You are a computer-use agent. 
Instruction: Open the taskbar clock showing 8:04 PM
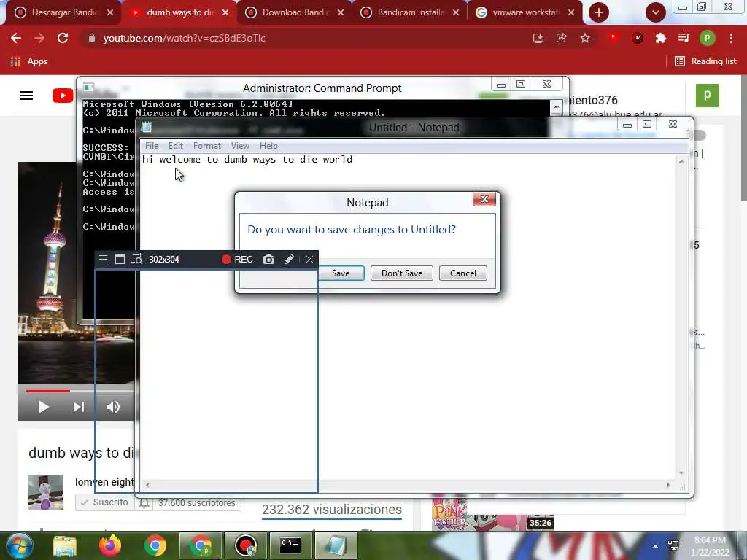pyautogui.click(x=711, y=546)
